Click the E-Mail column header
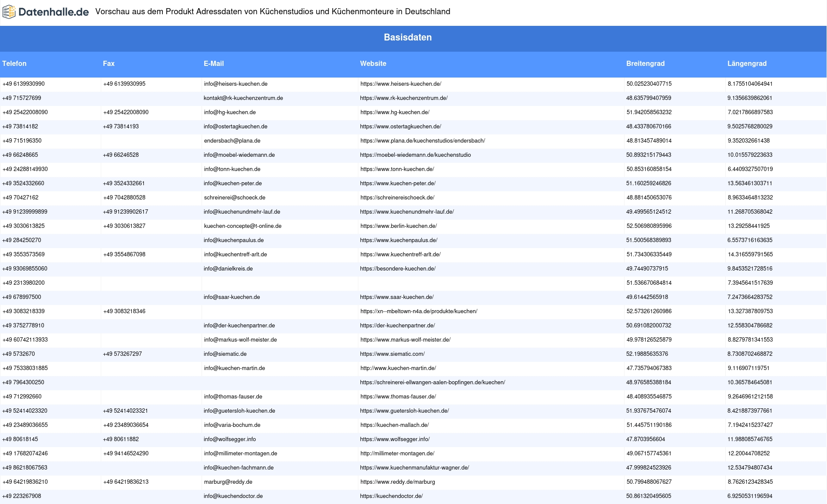This screenshot has height=504, width=827. tap(214, 63)
